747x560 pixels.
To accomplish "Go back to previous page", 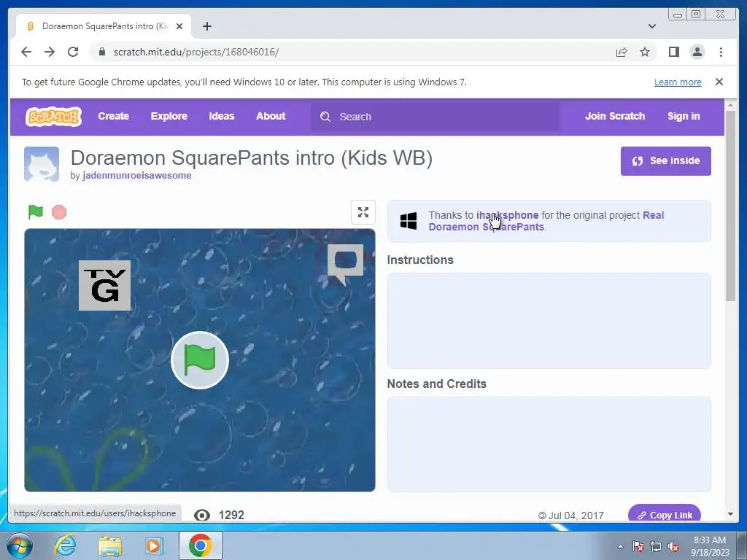I will click(26, 52).
